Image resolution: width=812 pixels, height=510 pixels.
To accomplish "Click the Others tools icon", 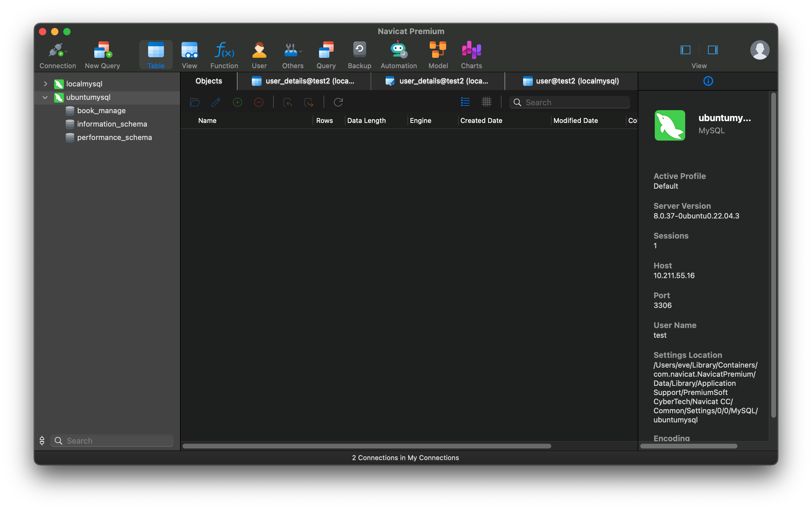I will click(x=290, y=50).
